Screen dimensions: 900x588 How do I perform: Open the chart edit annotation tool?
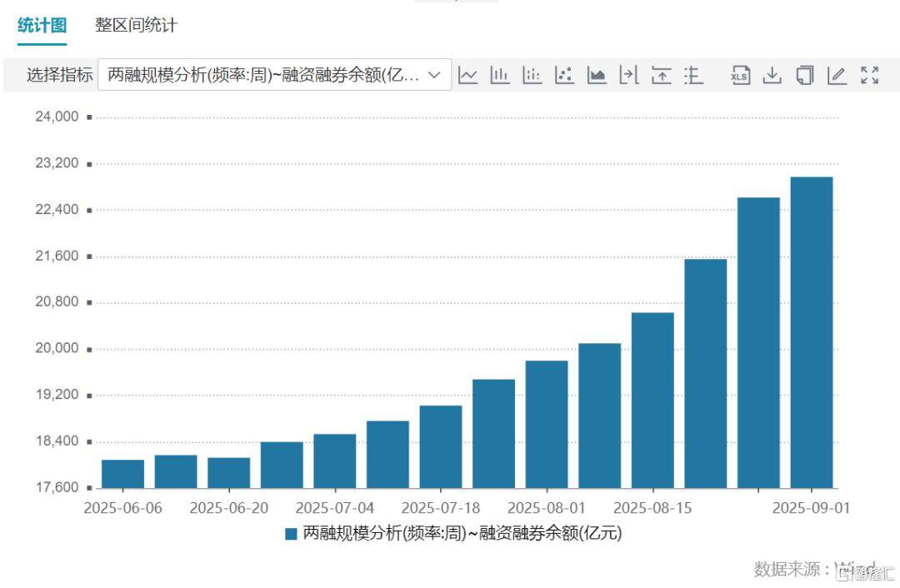pyautogui.click(x=837, y=75)
